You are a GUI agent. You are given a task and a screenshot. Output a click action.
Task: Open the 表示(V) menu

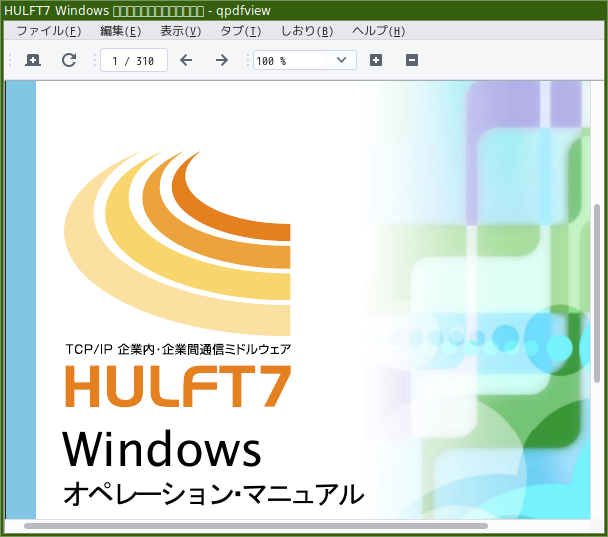pos(181,31)
